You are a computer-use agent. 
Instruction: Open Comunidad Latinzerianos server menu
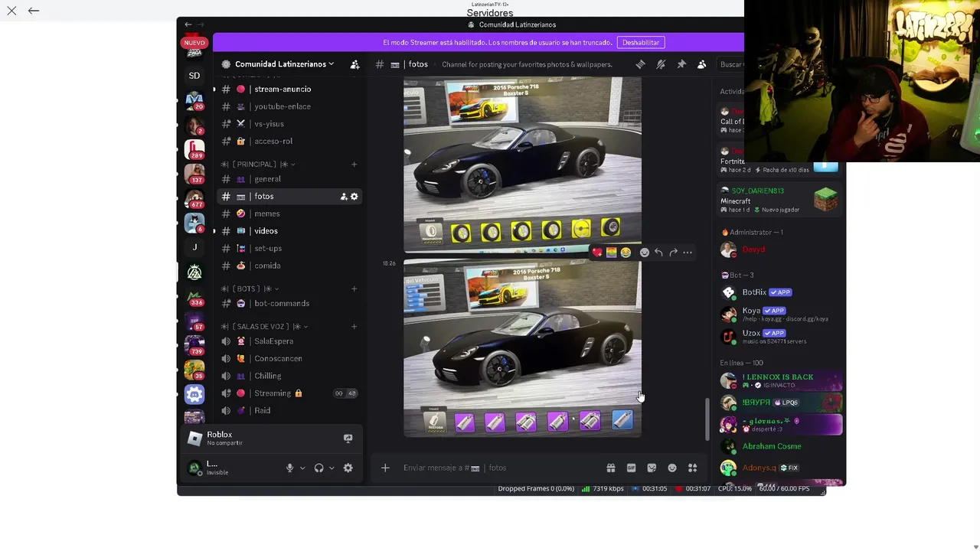285,64
